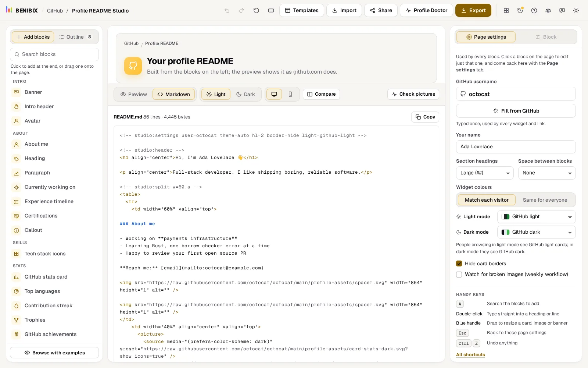
Task: Click Fill from GitHub
Action: [516, 111]
